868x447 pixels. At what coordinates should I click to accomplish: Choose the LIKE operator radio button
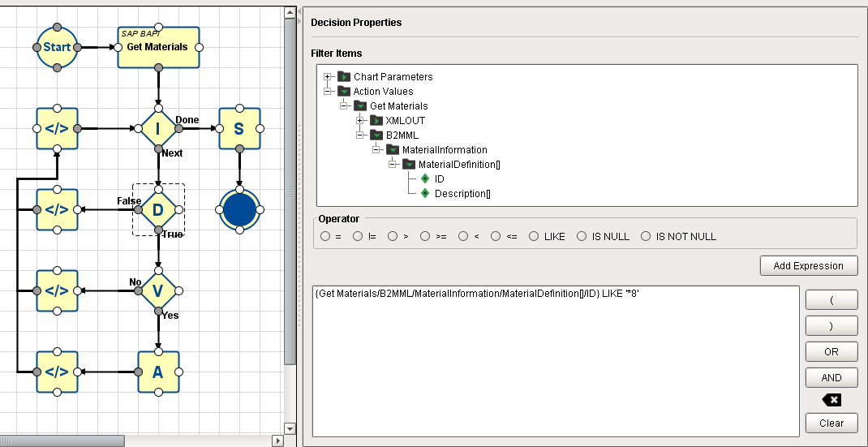pos(534,237)
